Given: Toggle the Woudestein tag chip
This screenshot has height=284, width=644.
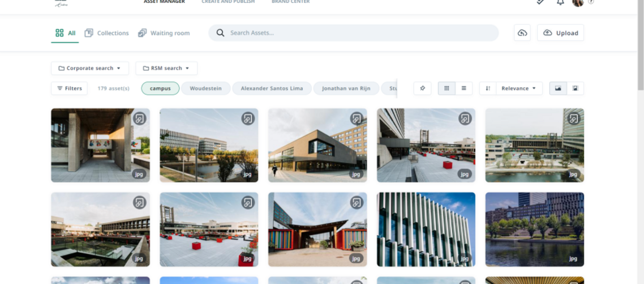Looking at the screenshot, I should pos(206,88).
